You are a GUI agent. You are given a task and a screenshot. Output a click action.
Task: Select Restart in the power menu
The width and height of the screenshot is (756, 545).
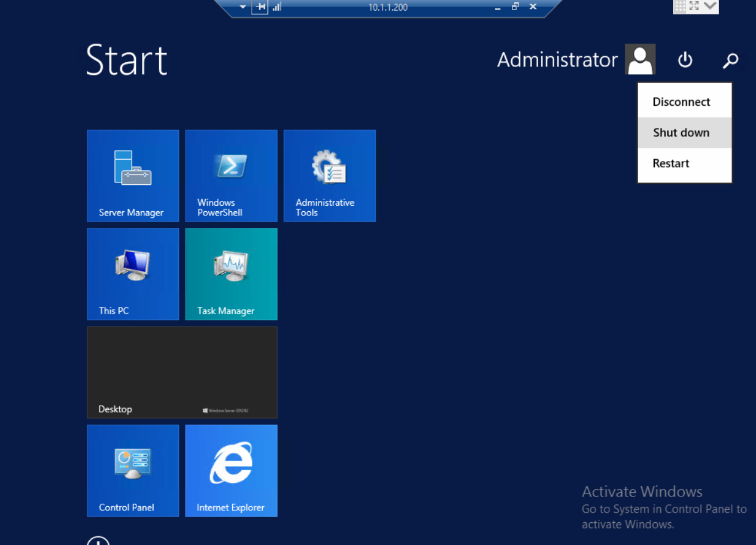pos(685,163)
